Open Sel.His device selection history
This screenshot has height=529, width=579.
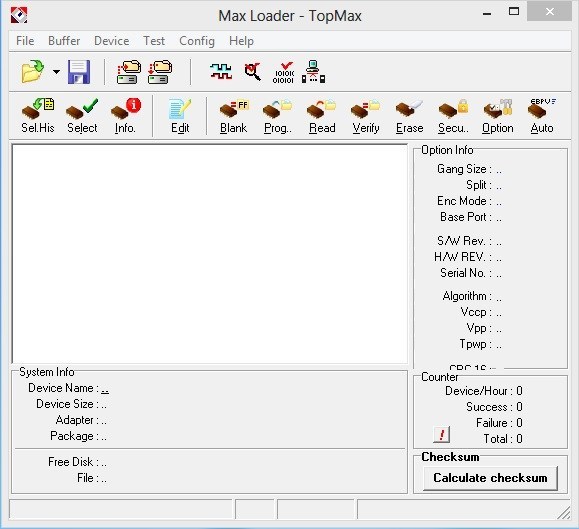[38, 116]
